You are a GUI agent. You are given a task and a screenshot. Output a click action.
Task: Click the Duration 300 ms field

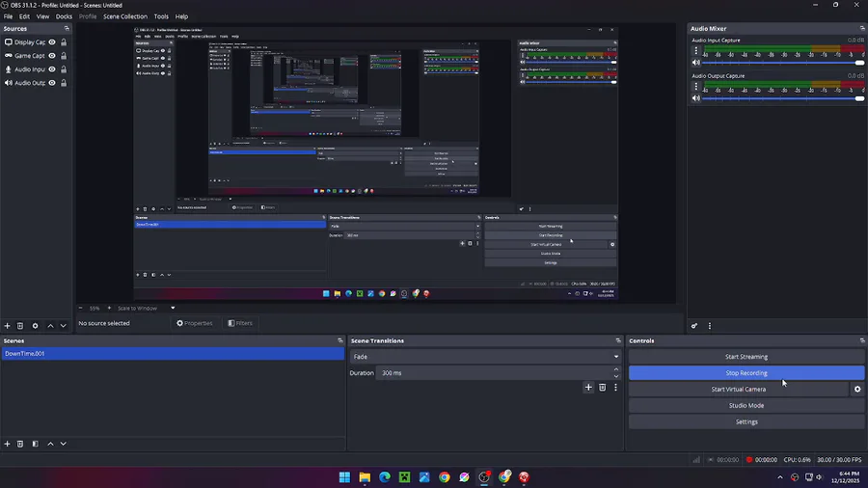[x=494, y=373]
